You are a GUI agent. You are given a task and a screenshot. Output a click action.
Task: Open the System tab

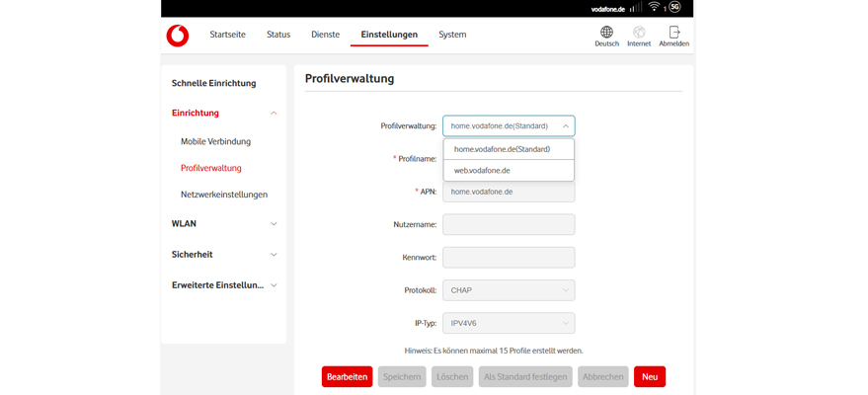pos(452,35)
